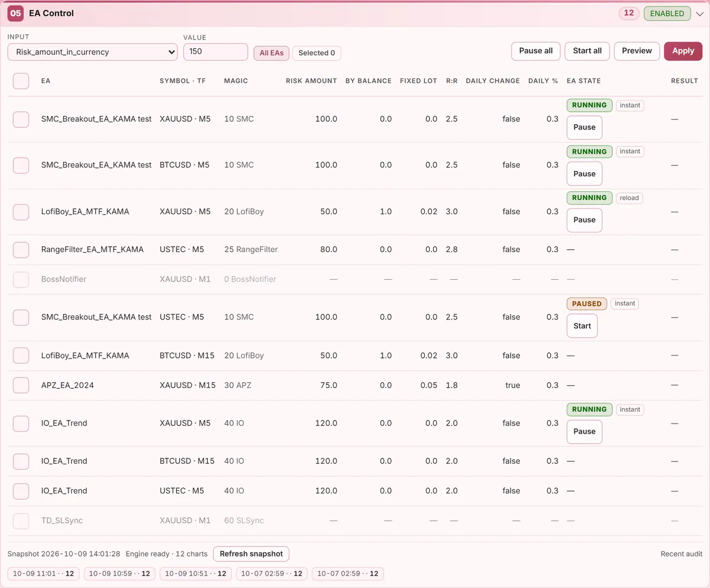Click the Refresh snapshot button
The image size is (710, 588).
[251, 554]
